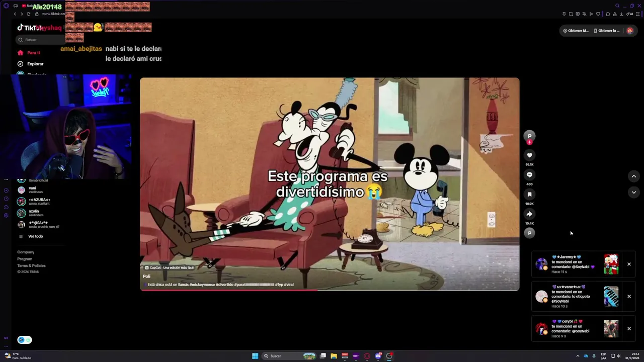
Task: Open File Explorer from the taskbar
Action: pos(334,356)
